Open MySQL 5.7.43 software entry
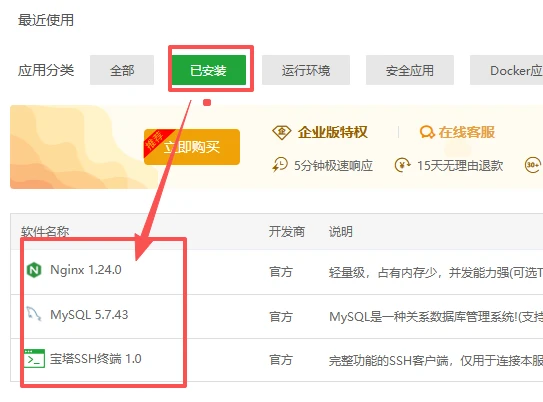This screenshot has width=543, height=402. pyautogui.click(x=89, y=315)
